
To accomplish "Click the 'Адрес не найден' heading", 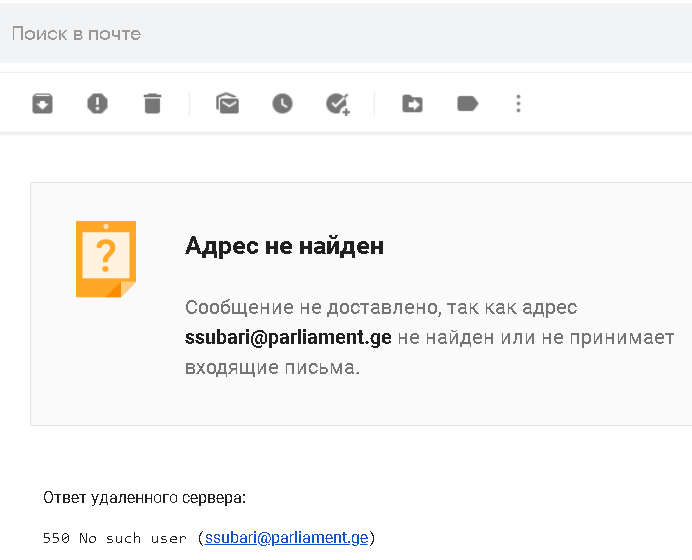I will click(x=284, y=246).
